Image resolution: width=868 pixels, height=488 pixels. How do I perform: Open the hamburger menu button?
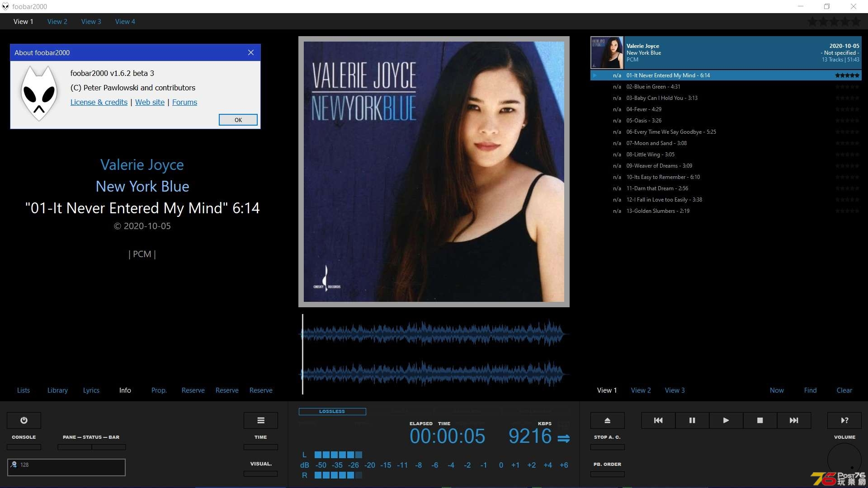(261, 420)
